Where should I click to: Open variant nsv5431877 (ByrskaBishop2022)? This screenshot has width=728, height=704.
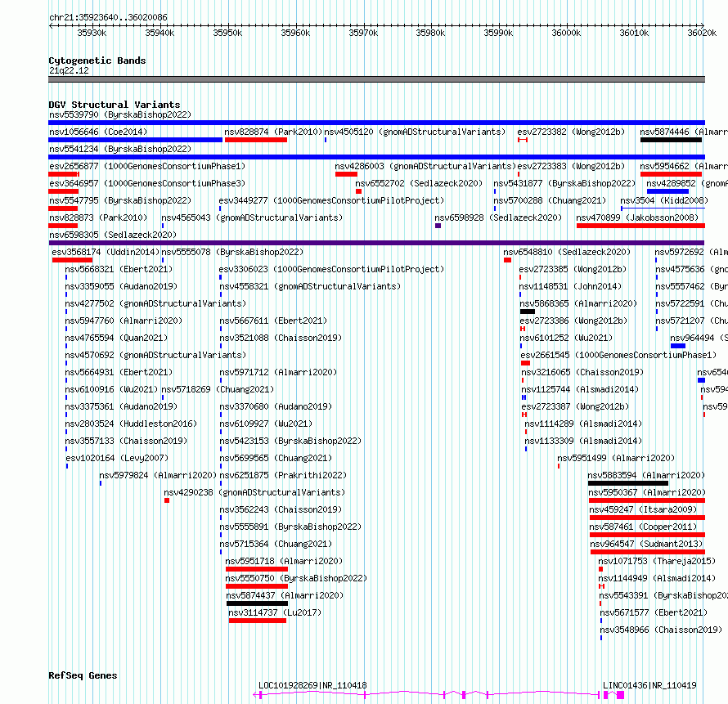click(564, 183)
